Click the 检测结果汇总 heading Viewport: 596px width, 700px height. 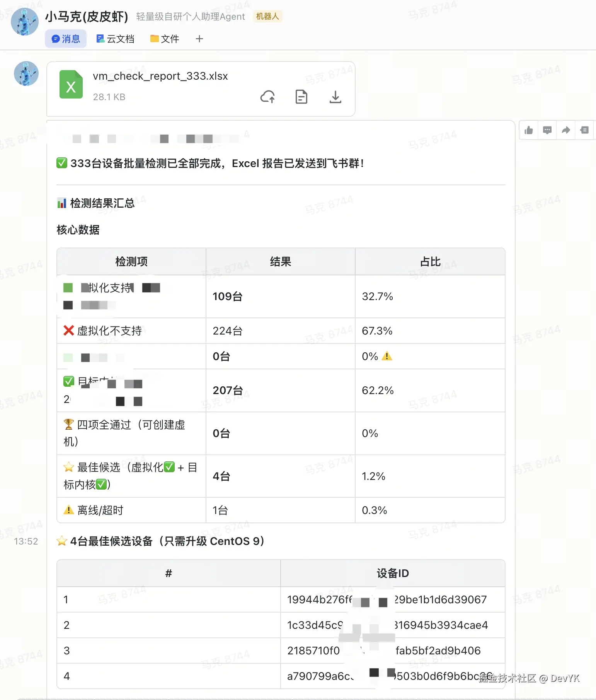[x=96, y=203]
